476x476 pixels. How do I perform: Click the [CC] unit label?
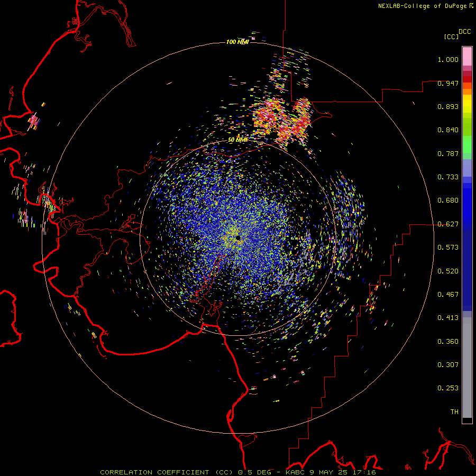click(451, 36)
